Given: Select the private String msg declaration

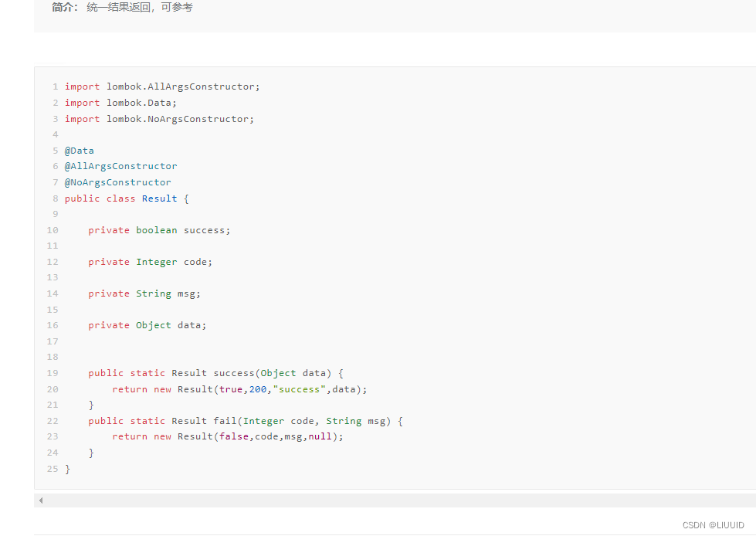Looking at the screenshot, I should click(x=144, y=293).
